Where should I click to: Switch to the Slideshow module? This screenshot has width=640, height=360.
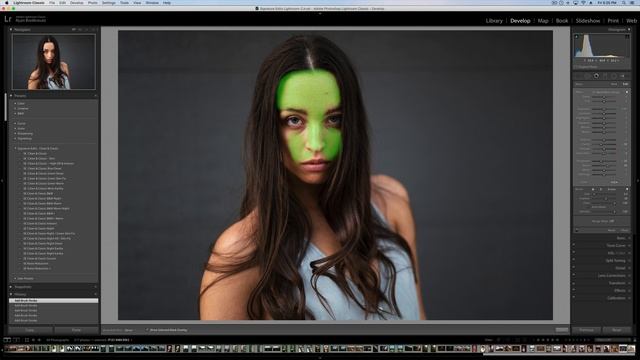[588, 20]
